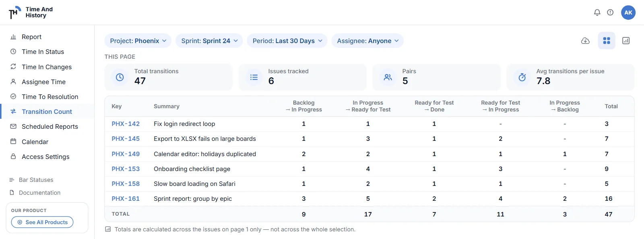
Task: Go to Time In Status
Action: pos(43,52)
